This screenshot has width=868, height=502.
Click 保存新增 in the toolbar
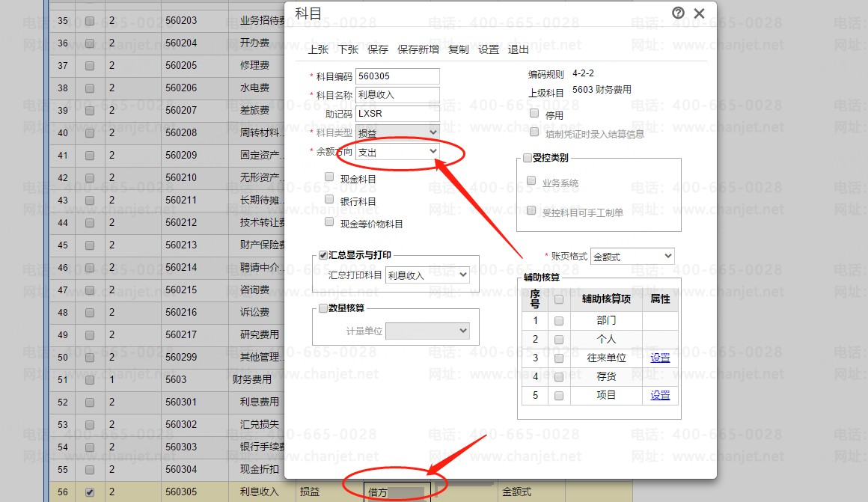(x=418, y=49)
